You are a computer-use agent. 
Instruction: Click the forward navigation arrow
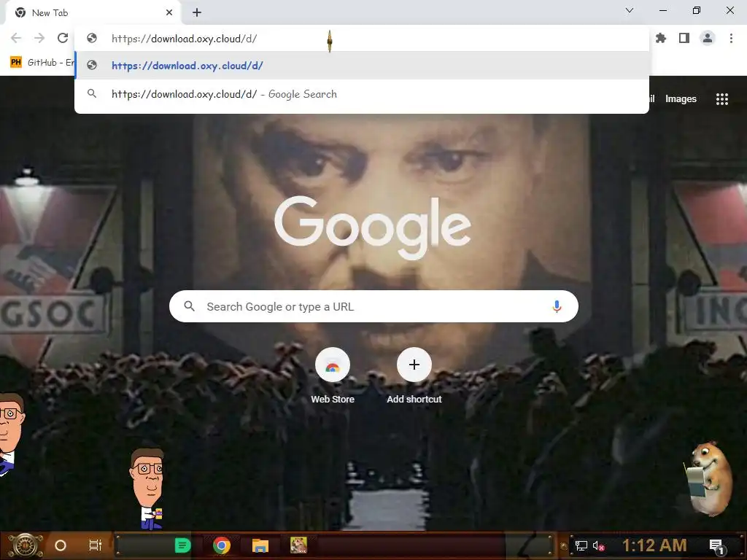click(39, 38)
